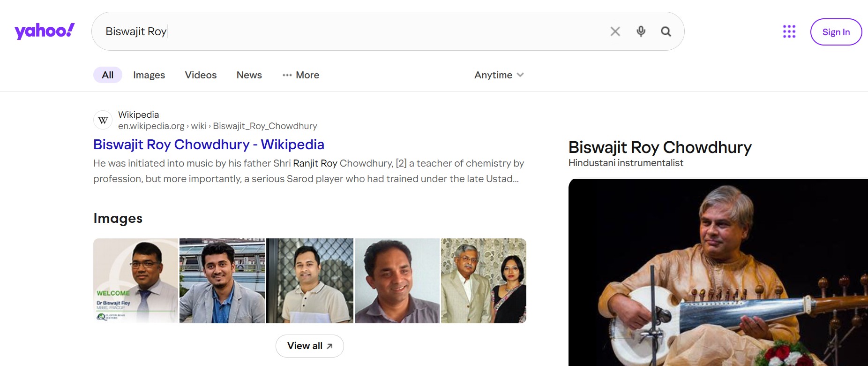Click the Yahoo logo

click(45, 31)
